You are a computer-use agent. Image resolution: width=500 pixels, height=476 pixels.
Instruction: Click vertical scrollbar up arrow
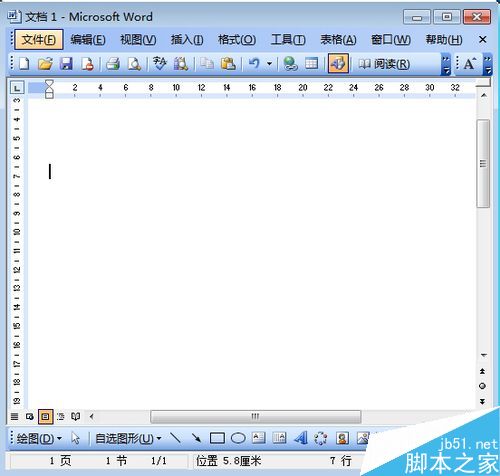click(484, 96)
